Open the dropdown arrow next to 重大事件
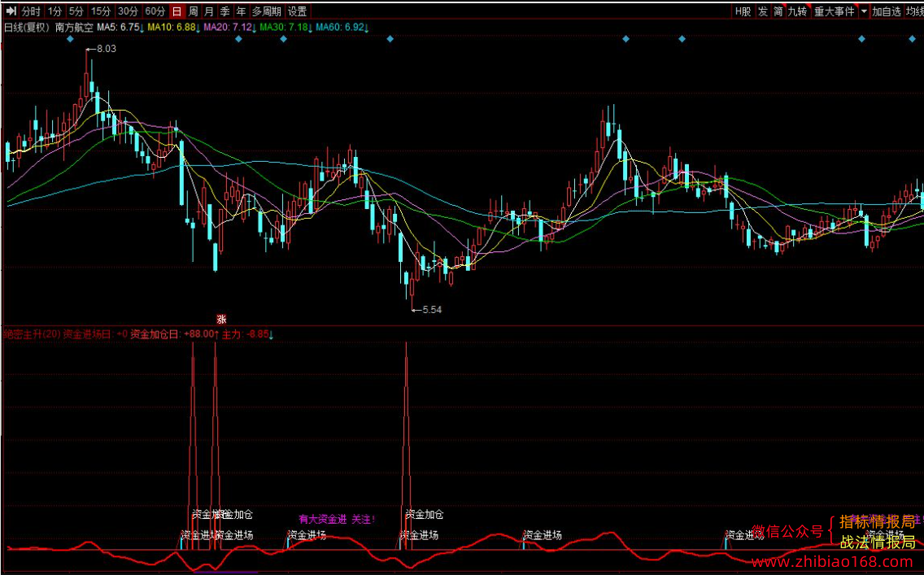The image size is (924, 575). pyautogui.click(x=863, y=11)
